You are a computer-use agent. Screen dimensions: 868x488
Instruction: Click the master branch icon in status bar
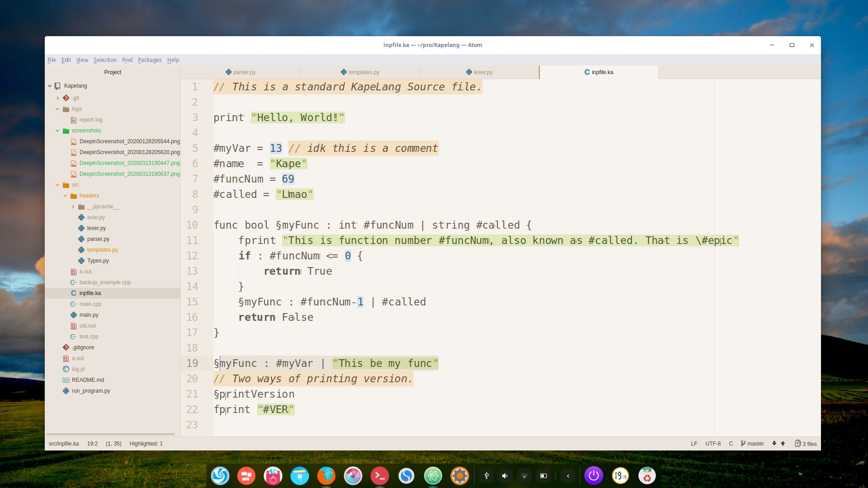click(743, 444)
